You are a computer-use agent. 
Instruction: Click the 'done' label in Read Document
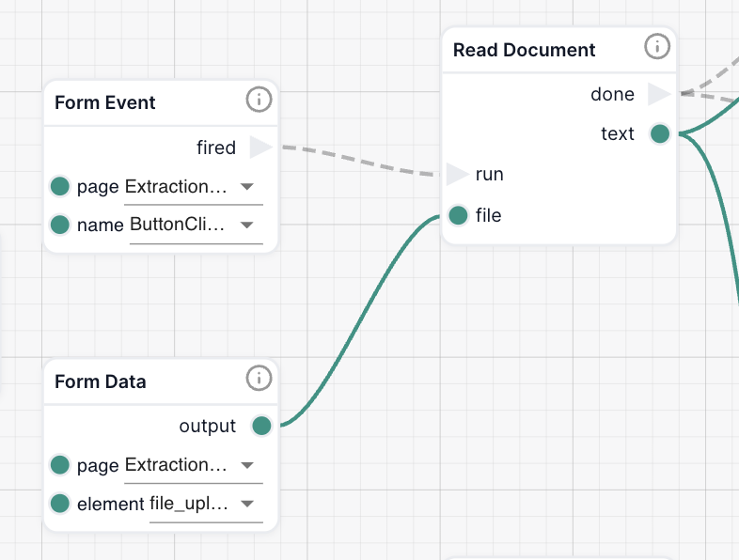pyautogui.click(x=612, y=94)
